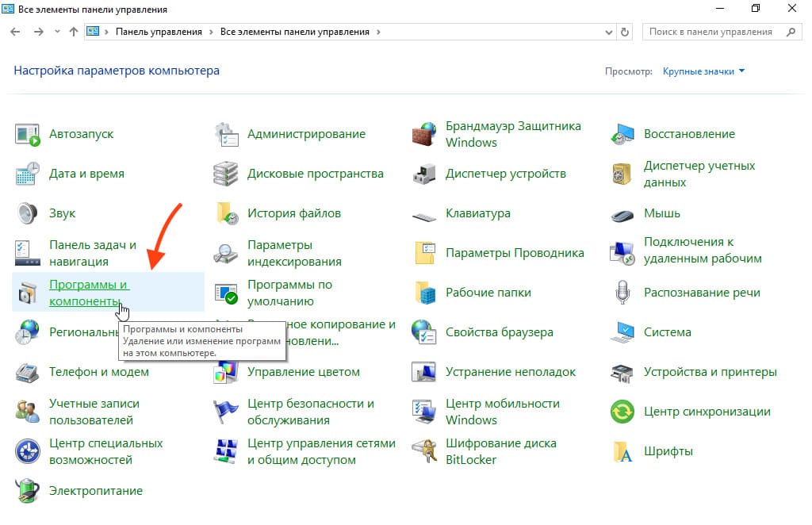Open the recent locations dropdown arrow
Image resolution: width=812 pixels, height=525 pixels.
pyautogui.click(x=56, y=32)
